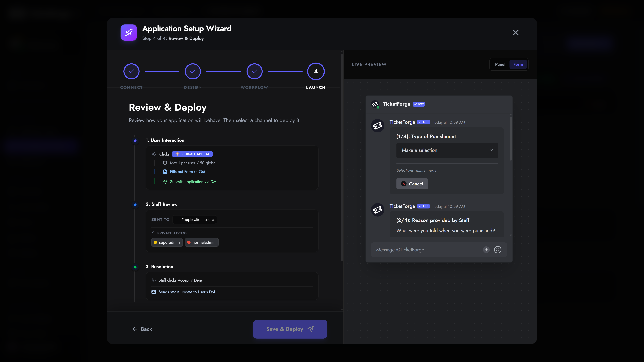
Task: Cancel the form in the preview
Action: [412, 184]
